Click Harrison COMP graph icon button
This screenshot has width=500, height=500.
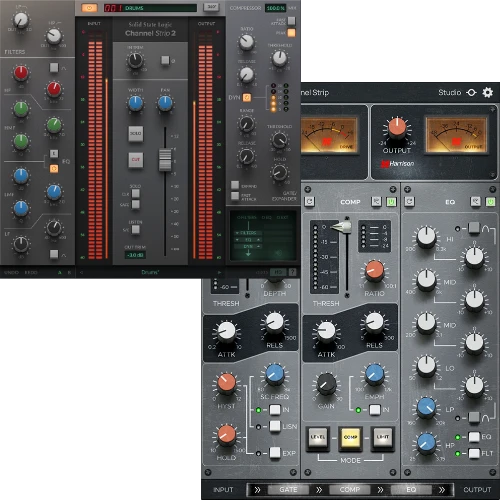pyautogui.click(x=376, y=202)
